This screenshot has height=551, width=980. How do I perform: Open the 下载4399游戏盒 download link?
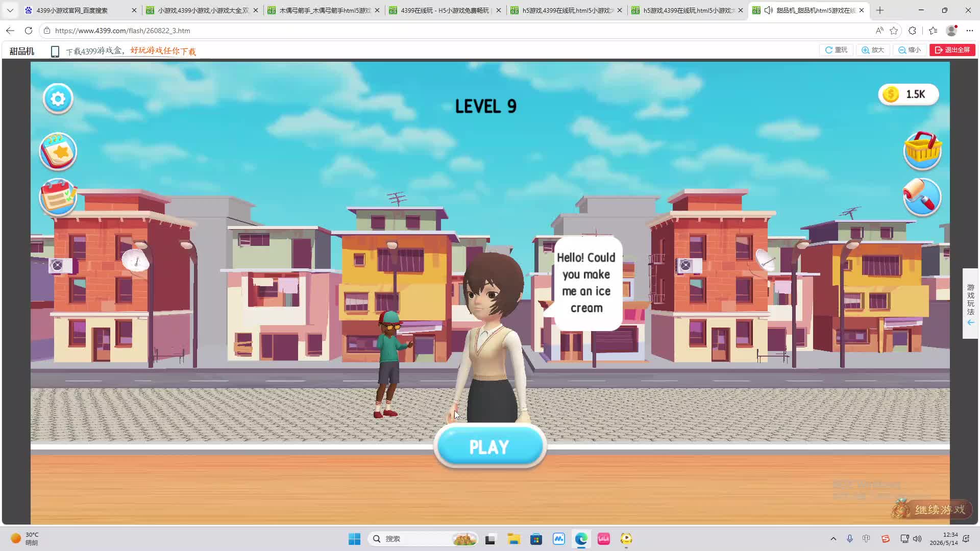coord(131,51)
